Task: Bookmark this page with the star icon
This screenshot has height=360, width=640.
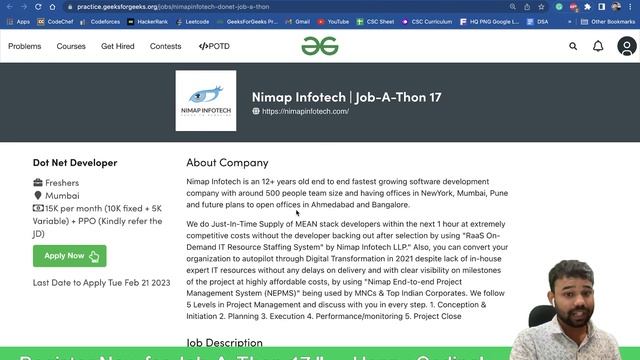Action: (x=541, y=7)
